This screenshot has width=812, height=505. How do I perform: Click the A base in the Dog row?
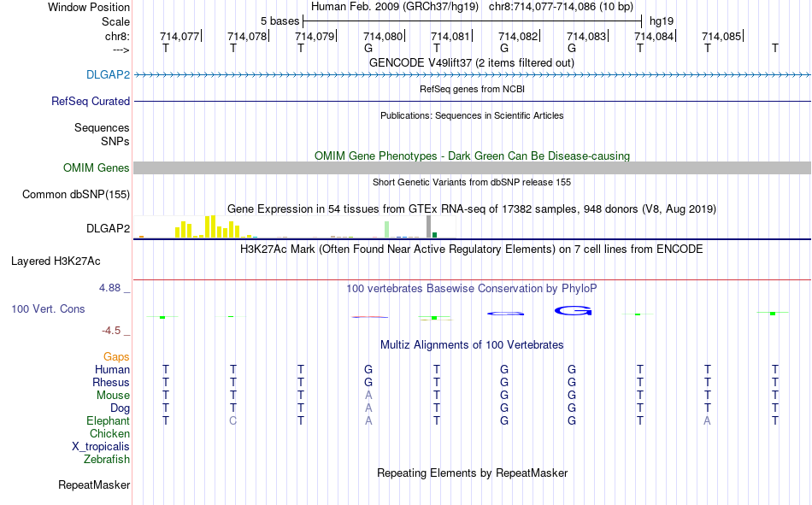coord(368,408)
